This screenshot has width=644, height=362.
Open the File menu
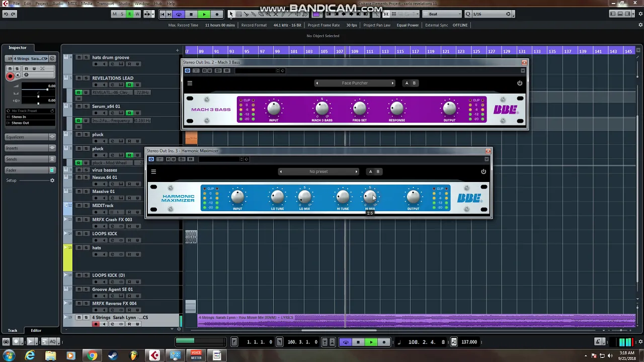16,4
